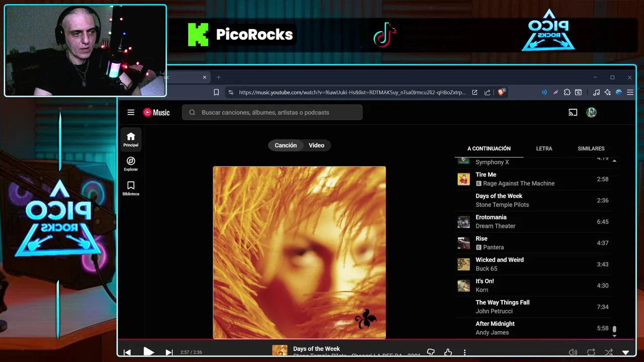644x362 pixels.
Task: Open the Leo AI sparkle icon
Action: 608,93
